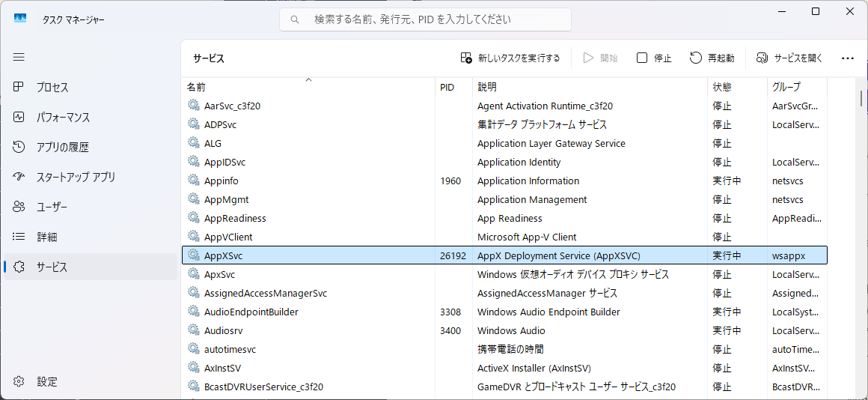
Task: Go to the プロセス page
Action: (x=52, y=88)
